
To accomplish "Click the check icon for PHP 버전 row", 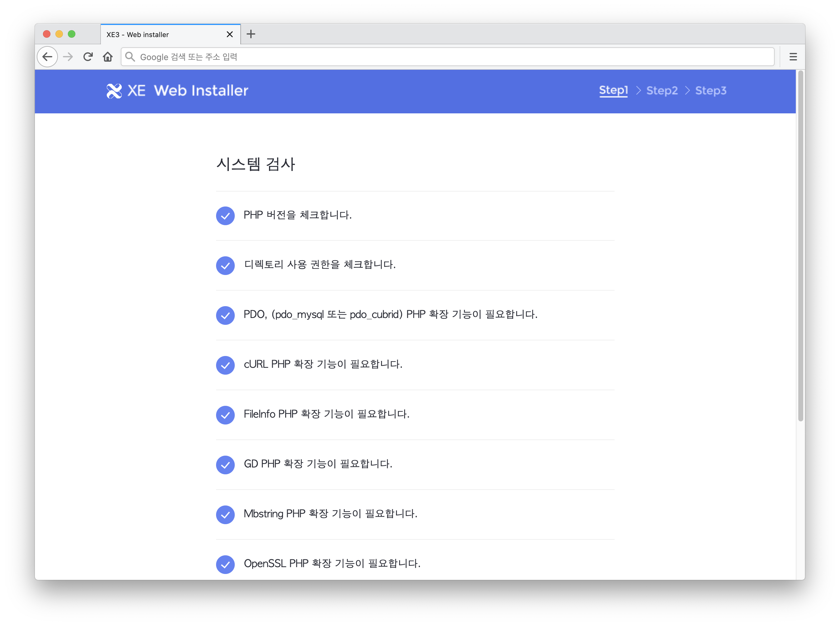I will (225, 216).
